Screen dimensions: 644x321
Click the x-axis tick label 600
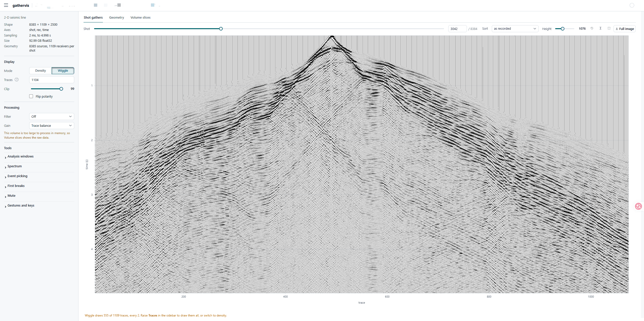click(x=387, y=297)
